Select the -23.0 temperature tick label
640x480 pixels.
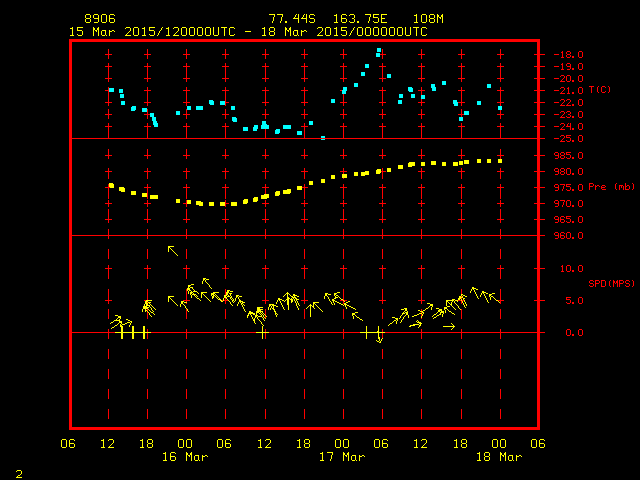[x=569, y=115]
